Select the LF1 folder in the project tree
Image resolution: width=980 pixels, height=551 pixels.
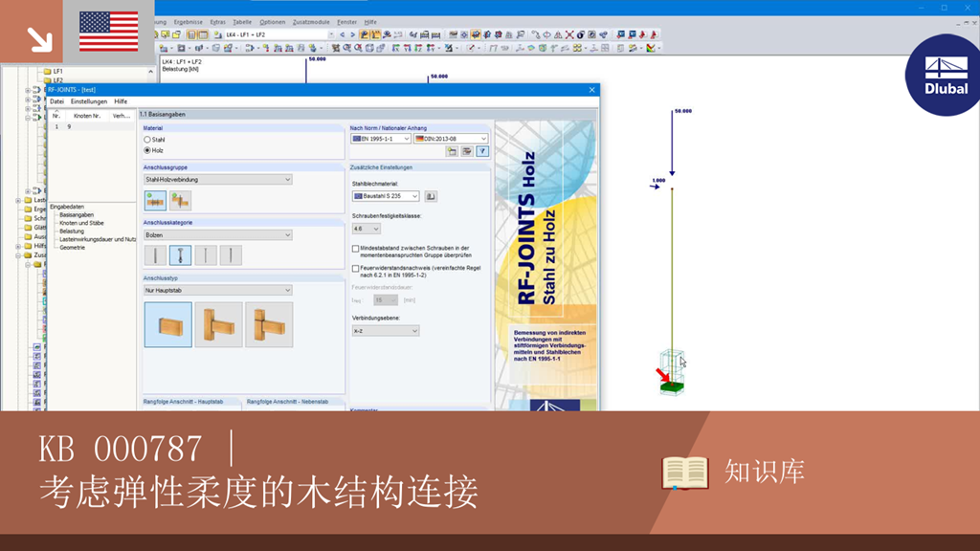click(54, 71)
